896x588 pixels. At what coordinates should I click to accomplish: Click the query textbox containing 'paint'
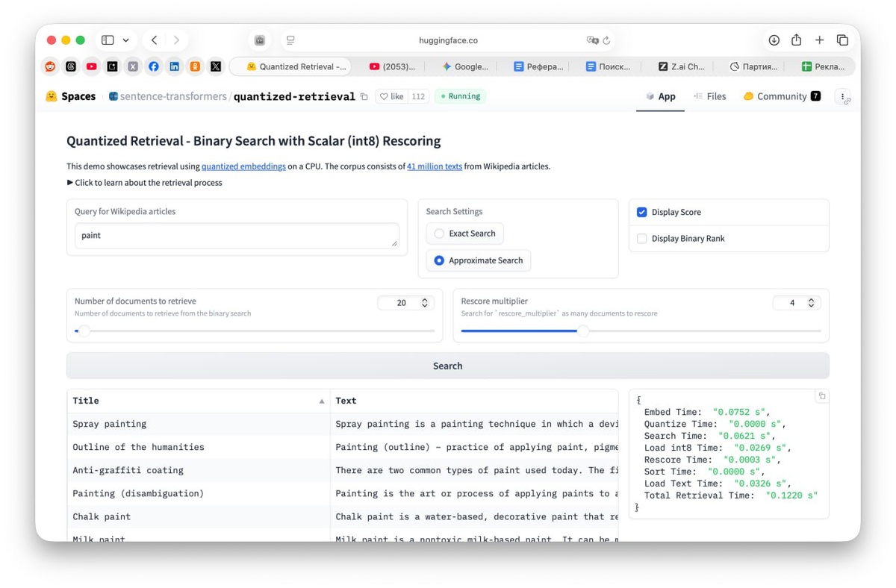[x=237, y=236]
